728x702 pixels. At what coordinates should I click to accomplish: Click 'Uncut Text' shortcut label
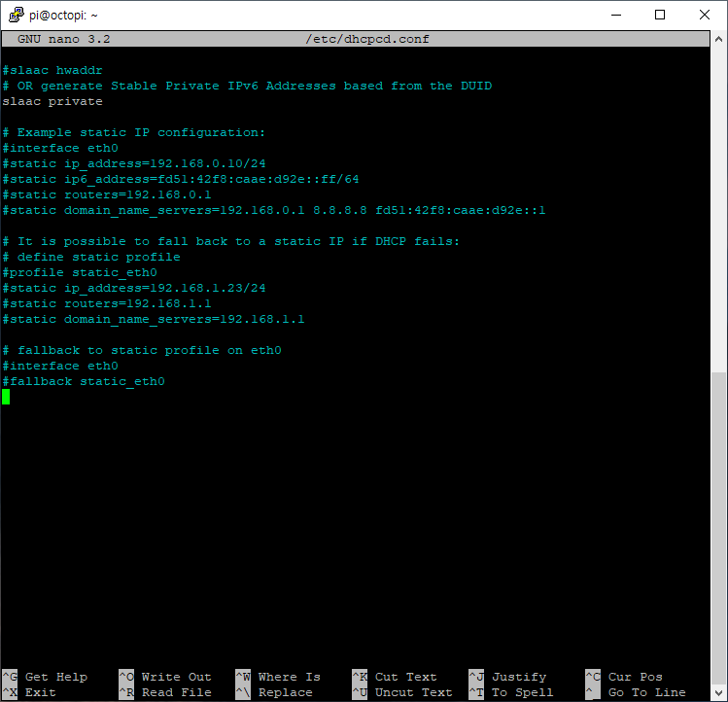click(x=414, y=692)
